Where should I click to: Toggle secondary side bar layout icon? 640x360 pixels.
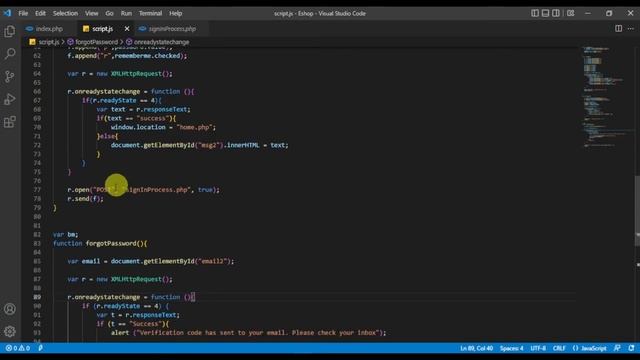[556, 13]
